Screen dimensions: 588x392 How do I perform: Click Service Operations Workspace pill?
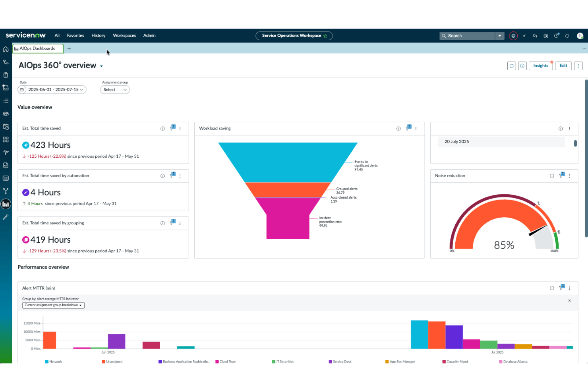(294, 36)
